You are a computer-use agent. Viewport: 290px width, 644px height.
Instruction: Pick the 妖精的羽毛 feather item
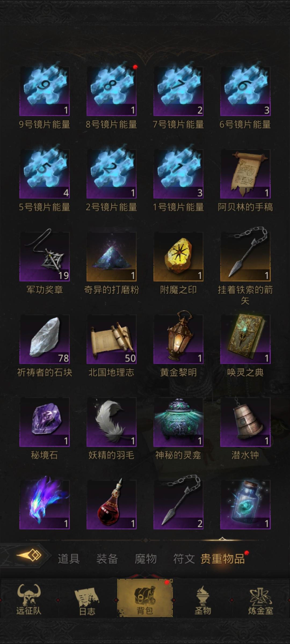coord(111,422)
